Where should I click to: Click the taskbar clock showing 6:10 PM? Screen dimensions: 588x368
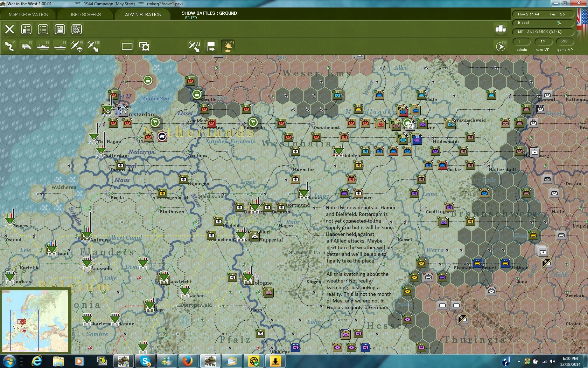pyautogui.click(x=570, y=361)
